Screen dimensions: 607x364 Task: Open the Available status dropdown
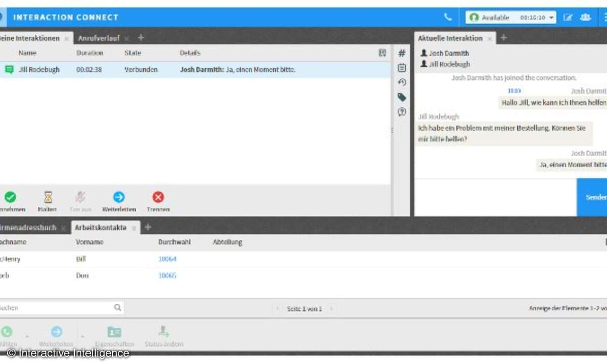(511, 17)
